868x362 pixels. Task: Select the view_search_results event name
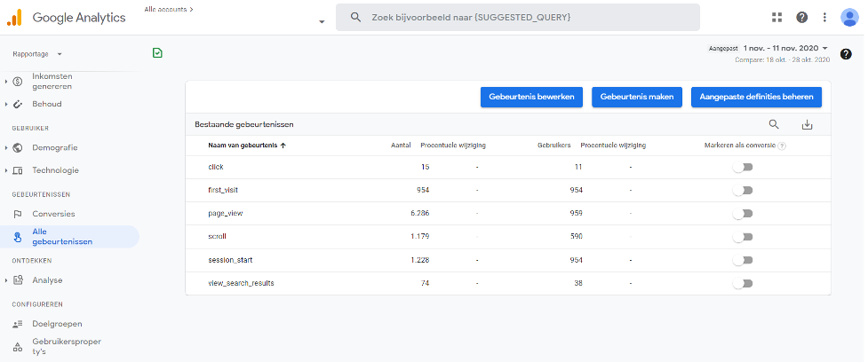[x=241, y=283]
